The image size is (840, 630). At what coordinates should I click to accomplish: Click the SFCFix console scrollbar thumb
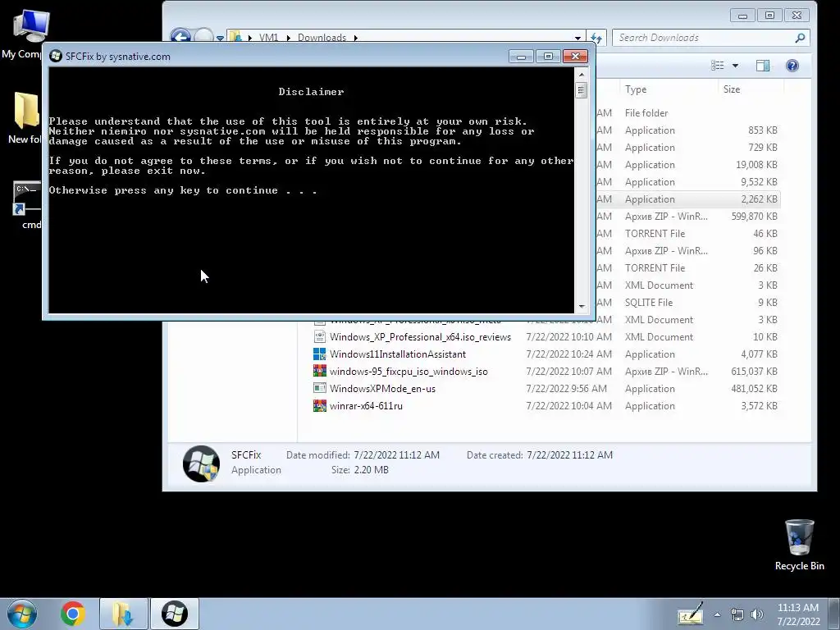tap(582, 90)
